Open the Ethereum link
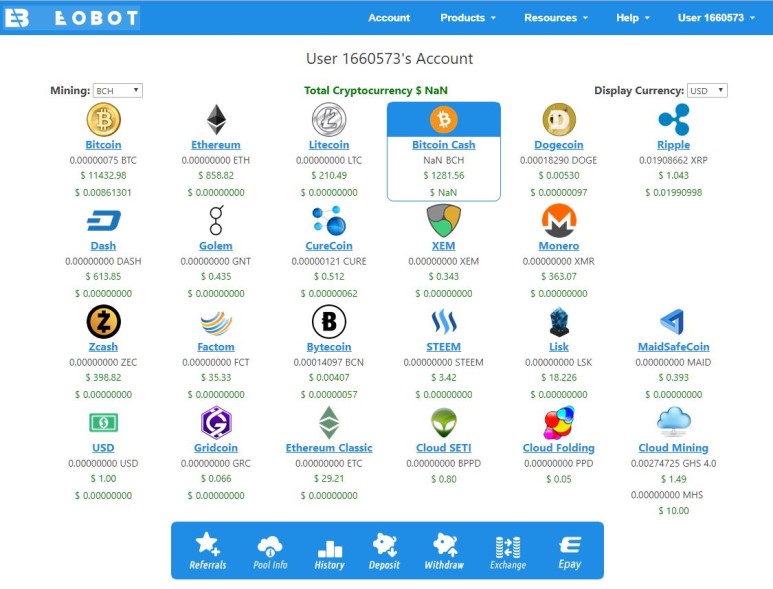The width and height of the screenshot is (773, 589). [216, 145]
